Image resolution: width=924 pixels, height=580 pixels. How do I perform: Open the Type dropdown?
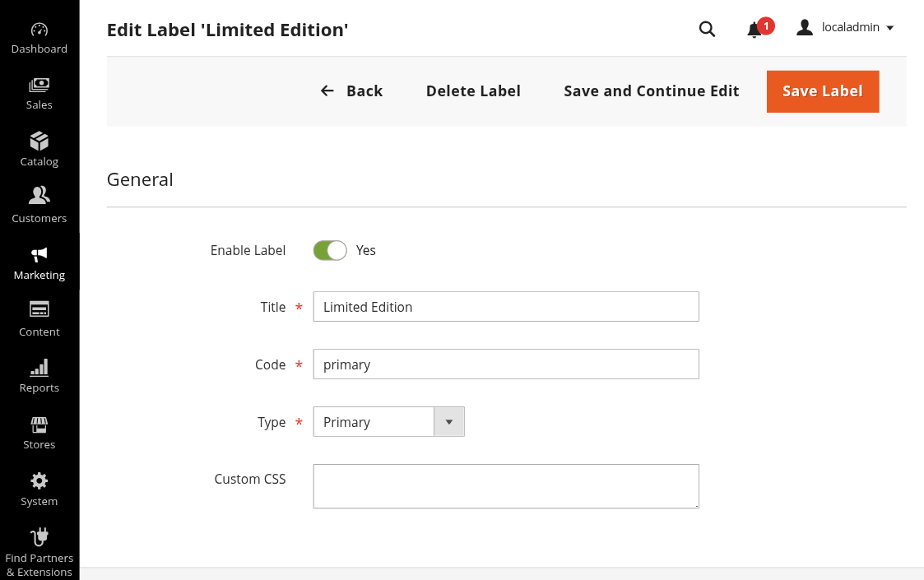coord(388,422)
